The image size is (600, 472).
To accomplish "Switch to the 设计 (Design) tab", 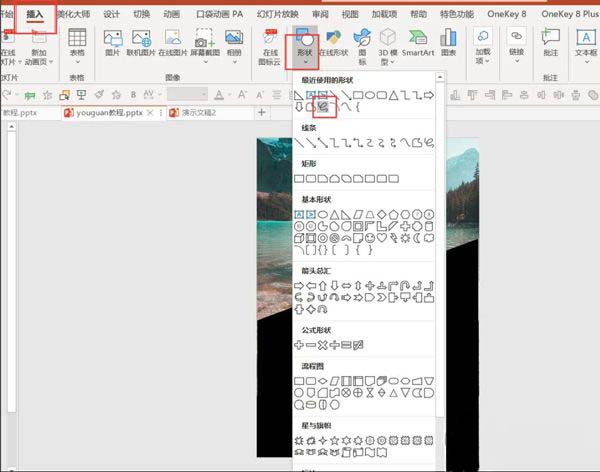I will (111, 15).
